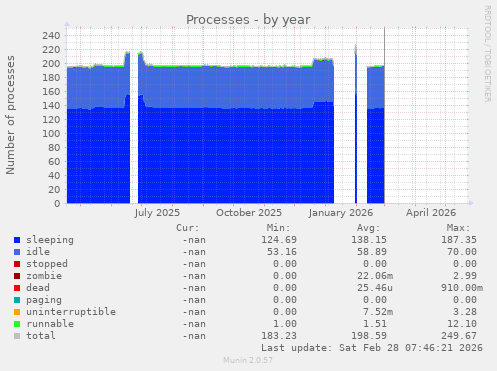This screenshot has height=371, width=497.
Task: Click the paging legend color swatch
Action: tap(17, 300)
